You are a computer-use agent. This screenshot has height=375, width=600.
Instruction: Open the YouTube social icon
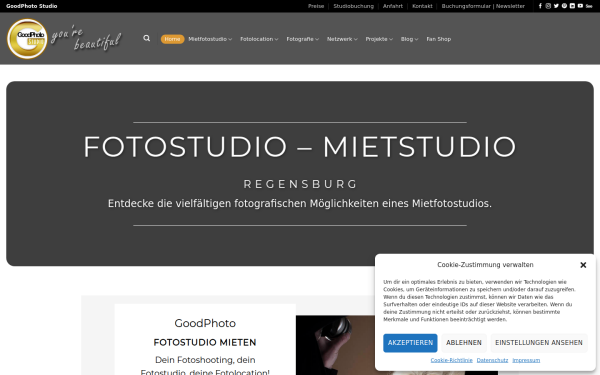tap(580, 6)
